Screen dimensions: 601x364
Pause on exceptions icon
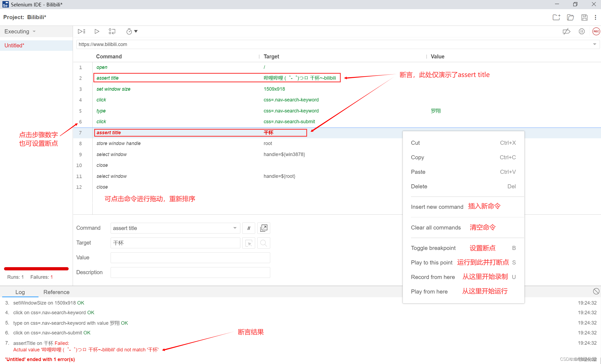(582, 31)
